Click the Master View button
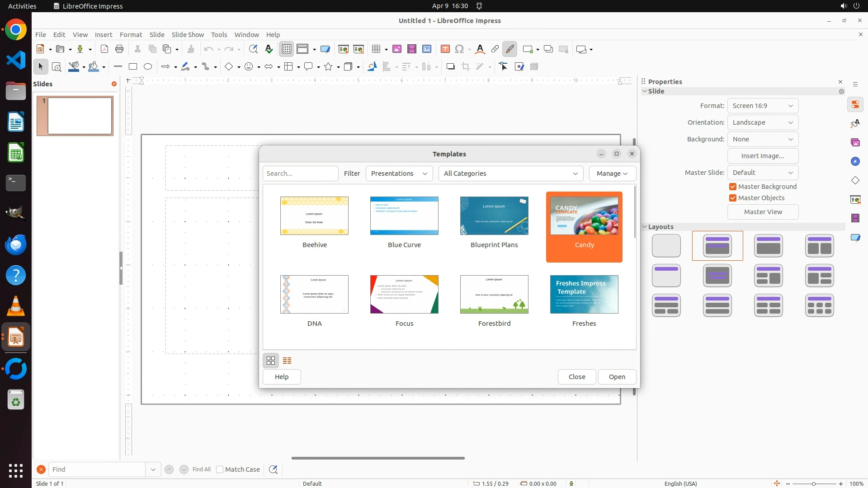Screen dimensions: 868x488 763,212
